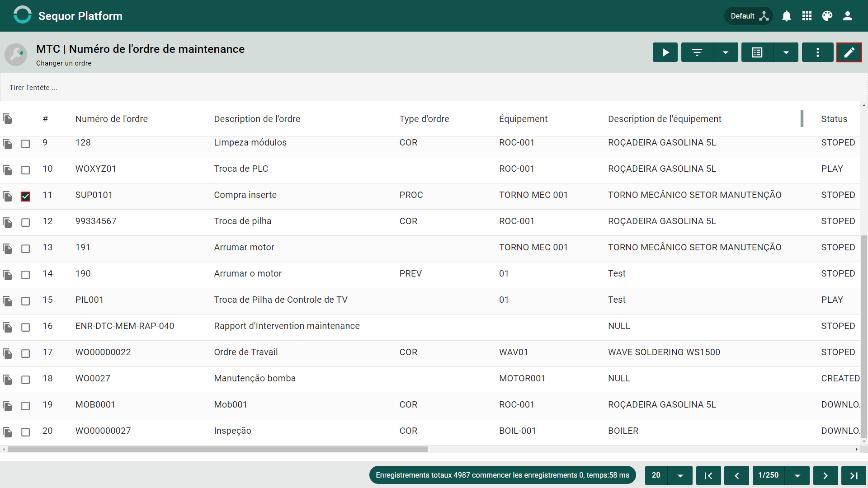Click the 'BOIL-001' equipment cell

517,431
